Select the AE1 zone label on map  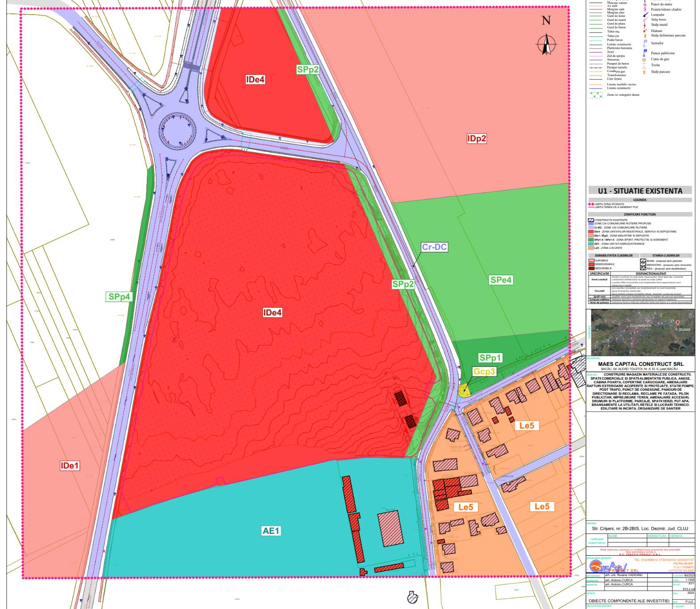click(271, 531)
